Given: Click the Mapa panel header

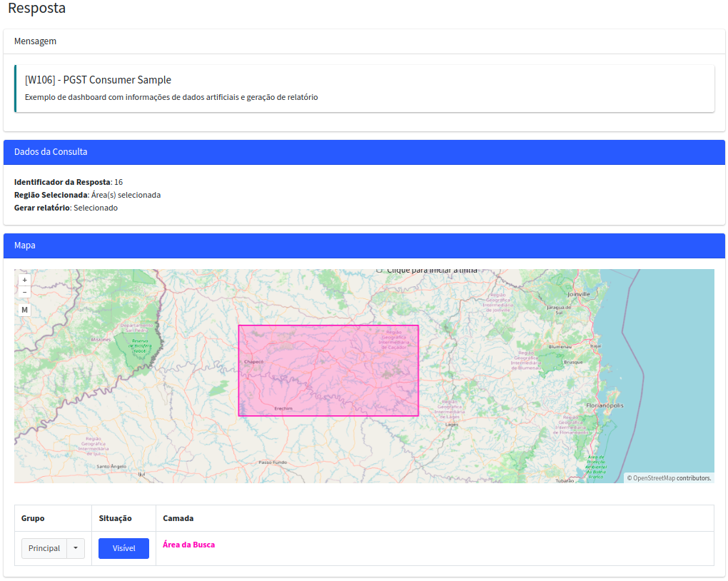Looking at the screenshot, I should (x=24, y=246).
